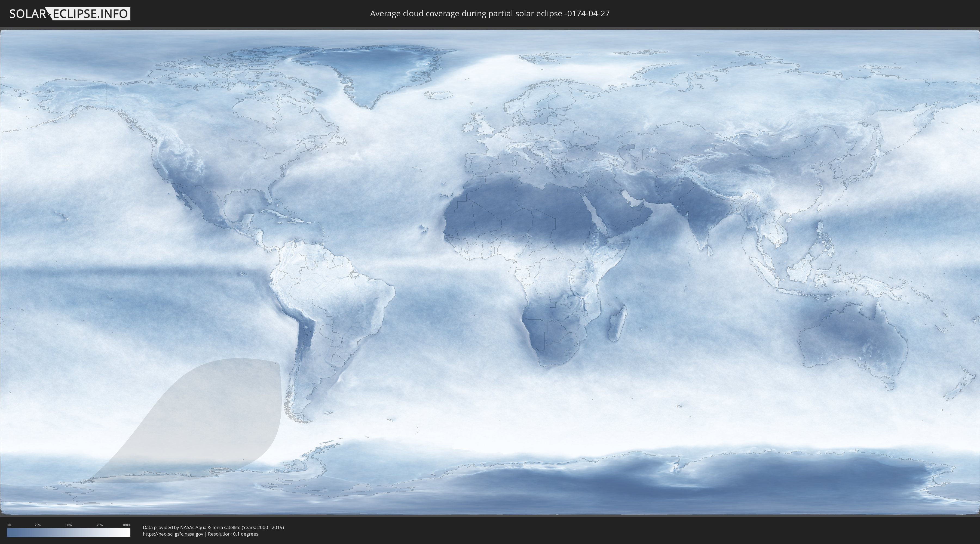Click the https://neo.sci.gsfc.nasa.gov resolution line
Viewport: 980px width, 544px height.
(x=200, y=534)
